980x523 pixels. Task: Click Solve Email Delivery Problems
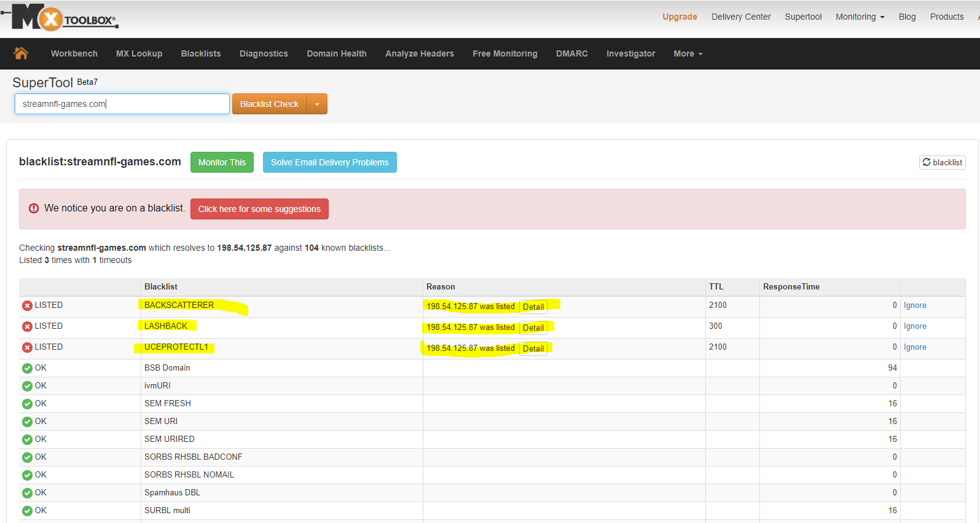(330, 162)
